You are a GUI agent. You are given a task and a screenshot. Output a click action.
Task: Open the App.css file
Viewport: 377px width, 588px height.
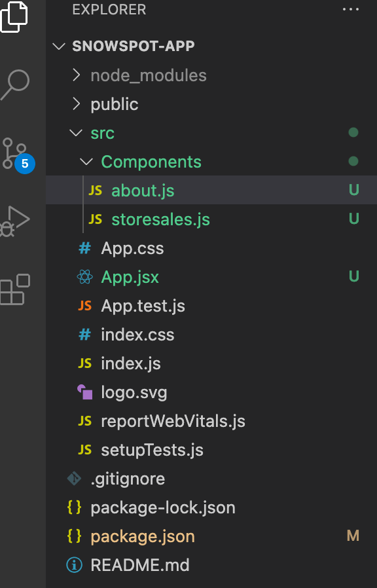tap(211, 248)
